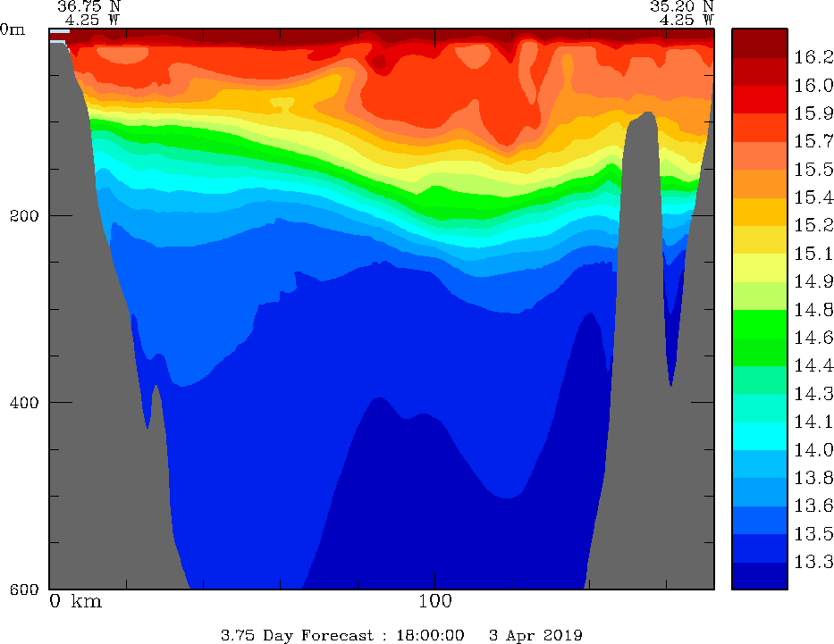
Task: Select the yellow swatch between 15.1 and 14.9
Action: click(x=759, y=268)
